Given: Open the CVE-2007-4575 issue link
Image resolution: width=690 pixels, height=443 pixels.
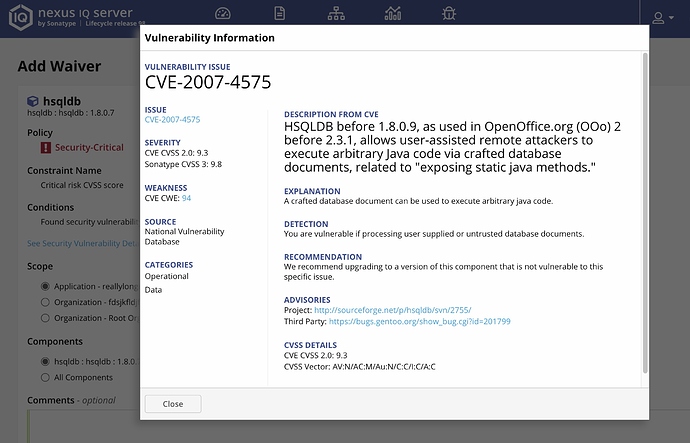Looking at the screenshot, I should click(x=172, y=120).
